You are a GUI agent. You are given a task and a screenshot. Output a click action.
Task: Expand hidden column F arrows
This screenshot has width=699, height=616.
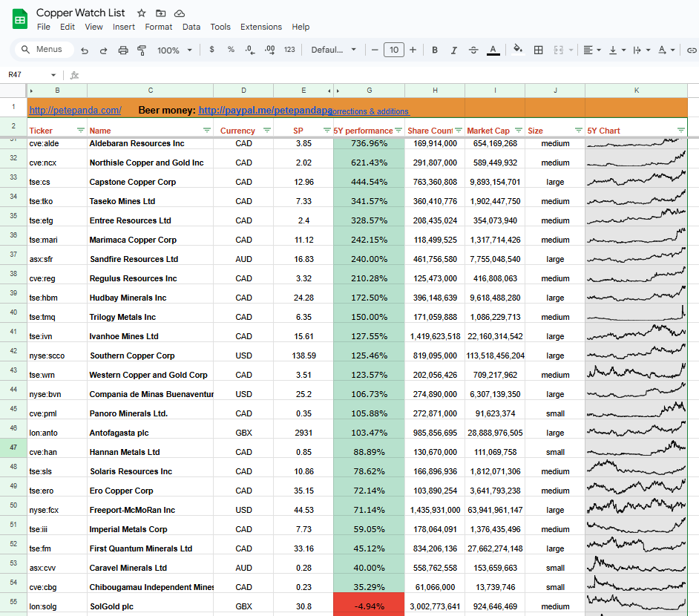333,91
